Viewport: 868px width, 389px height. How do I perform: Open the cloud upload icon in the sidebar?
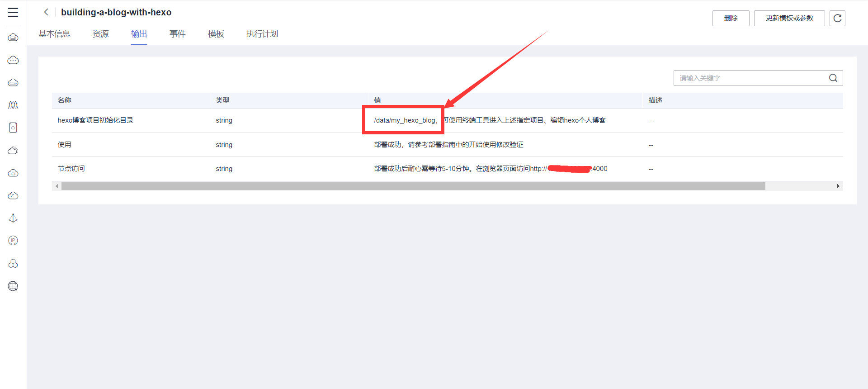[13, 173]
